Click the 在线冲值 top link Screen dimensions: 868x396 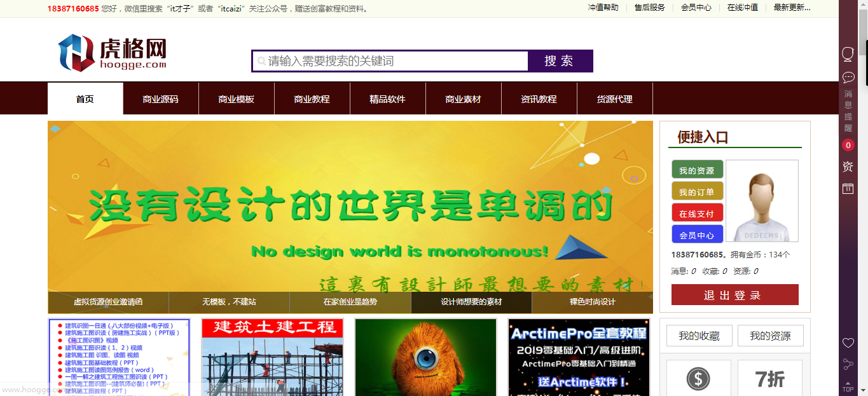tap(743, 8)
